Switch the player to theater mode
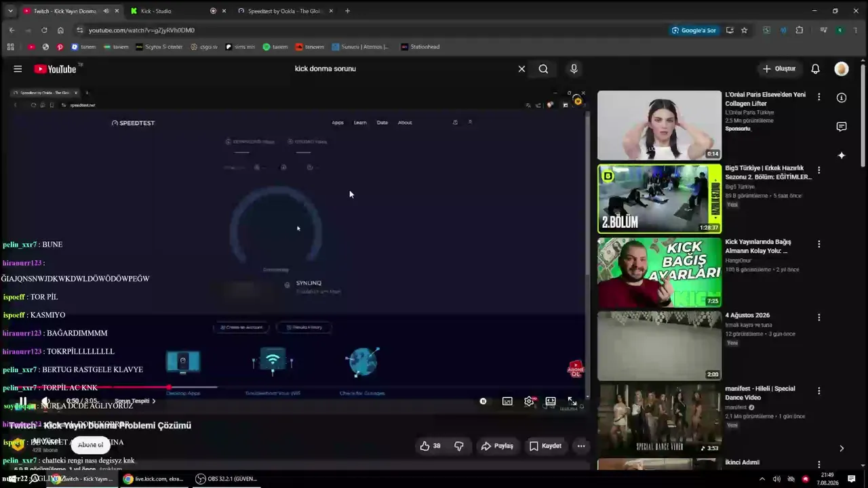 click(551, 401)
